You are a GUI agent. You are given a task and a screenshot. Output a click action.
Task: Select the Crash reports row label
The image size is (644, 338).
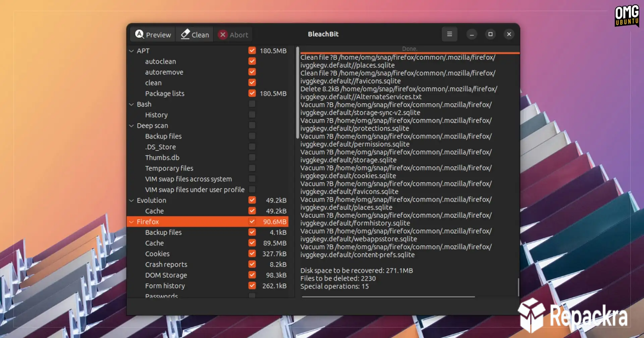point(166,265)
